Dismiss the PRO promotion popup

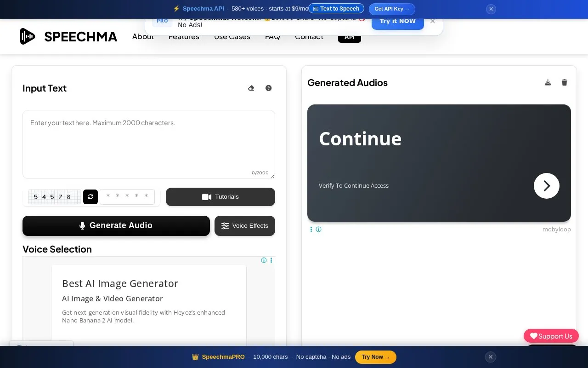pyautogui.click(x=432, y=21)
